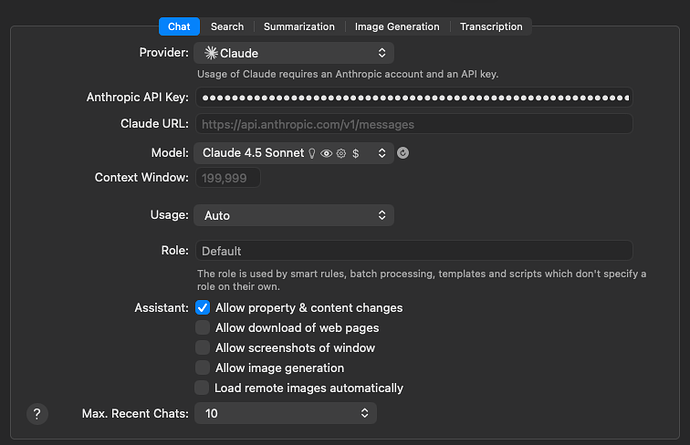The width and height of the screenshot is (690, 445).
Task: Disable Allow property & content changes
Action: (203, 308)
